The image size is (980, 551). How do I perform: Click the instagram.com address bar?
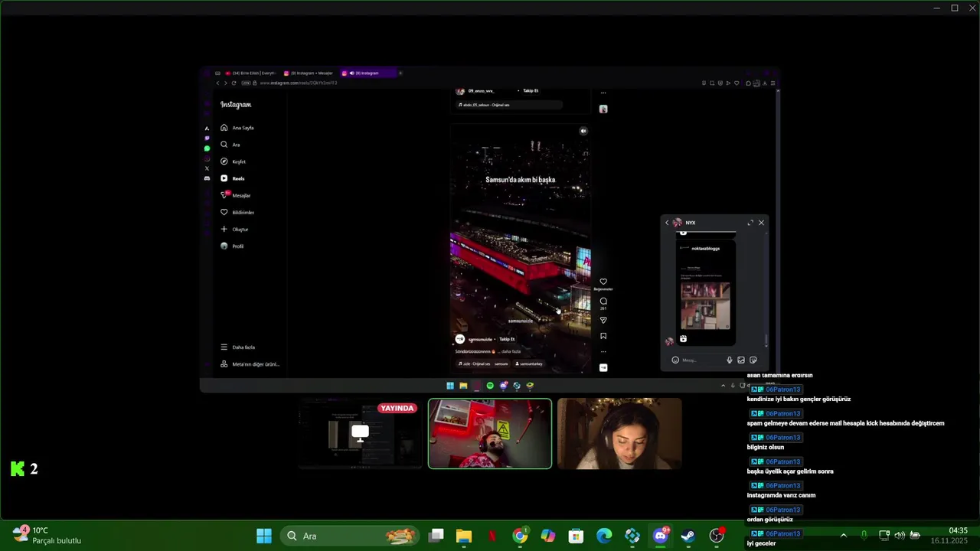(299, 83)
